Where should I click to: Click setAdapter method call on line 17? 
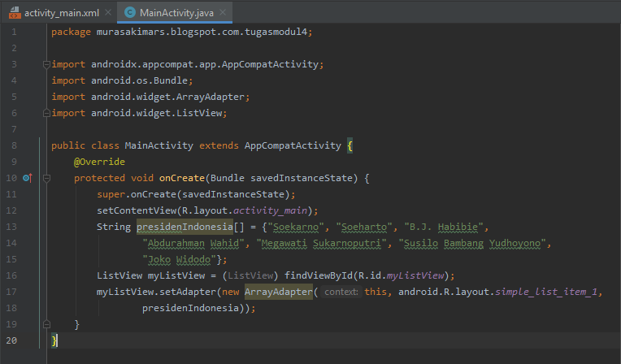click(188, 292)
